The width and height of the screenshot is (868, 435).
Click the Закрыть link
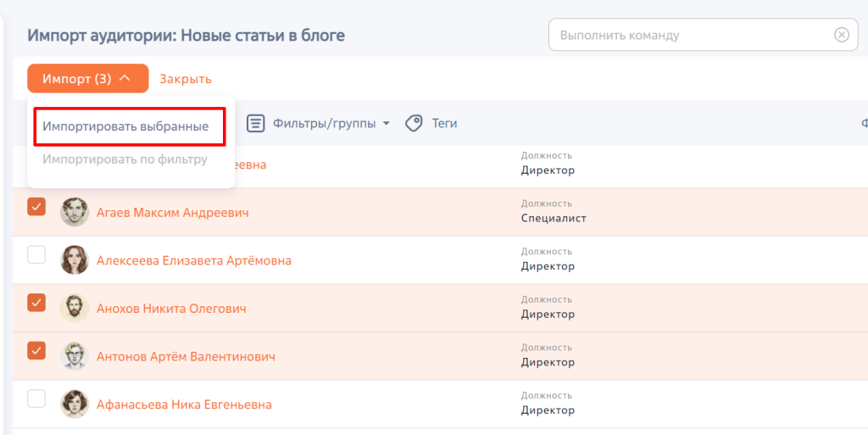[x=186, y=79]
